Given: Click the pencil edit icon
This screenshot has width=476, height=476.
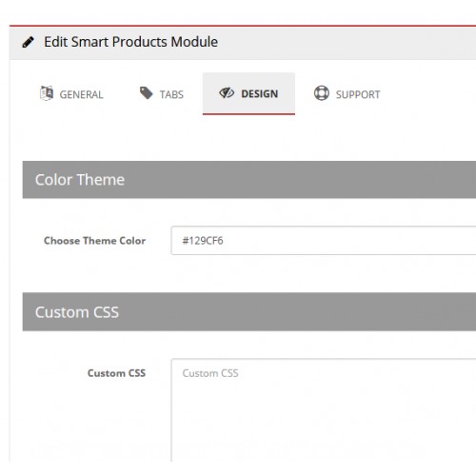Looking at the screenshot, I should tap(28, 42).
